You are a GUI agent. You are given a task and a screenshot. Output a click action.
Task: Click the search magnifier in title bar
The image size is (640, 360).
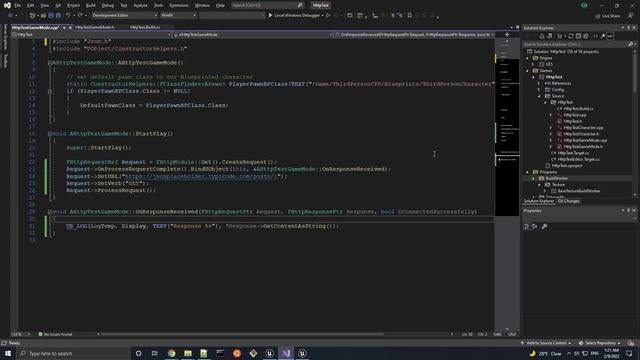coord(300,5)
